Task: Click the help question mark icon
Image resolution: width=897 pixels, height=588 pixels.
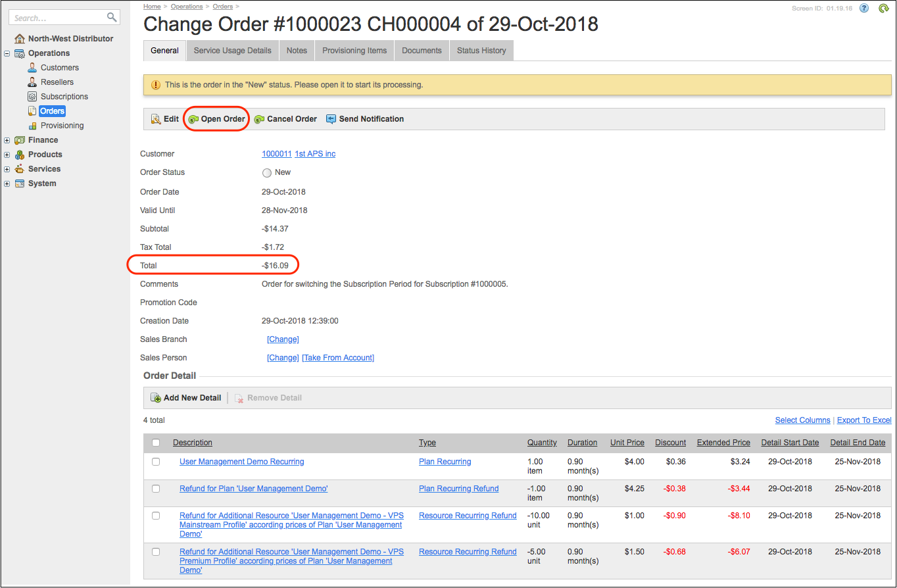Action: [x=864, y=8]
